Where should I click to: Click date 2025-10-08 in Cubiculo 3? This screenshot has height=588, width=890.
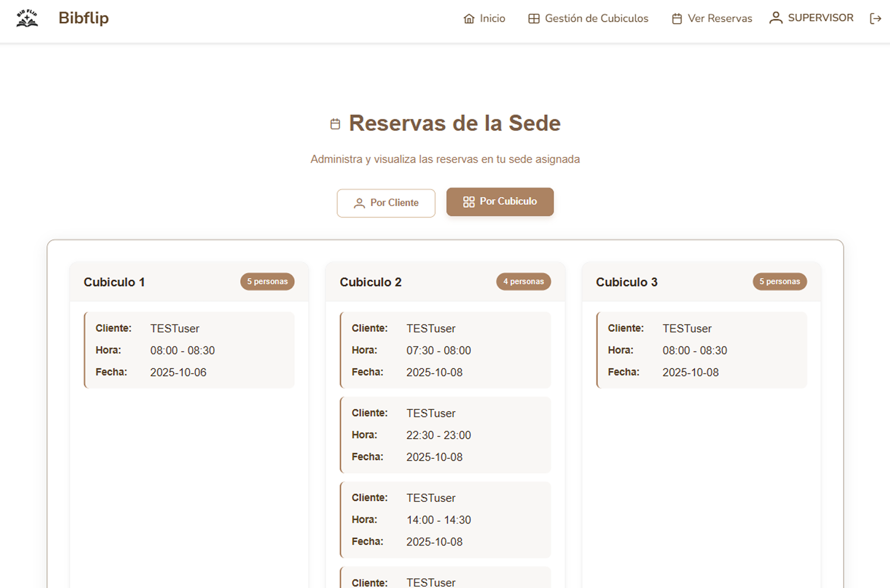[691, 372]
